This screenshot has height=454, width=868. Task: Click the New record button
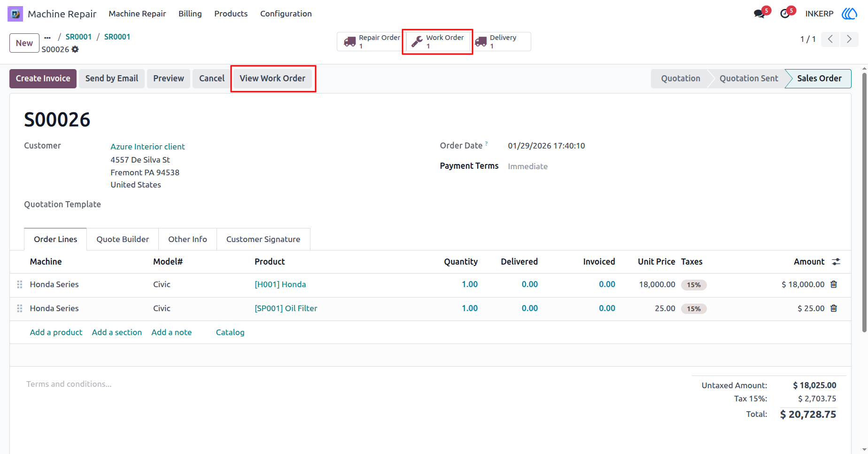coord(24,43)
